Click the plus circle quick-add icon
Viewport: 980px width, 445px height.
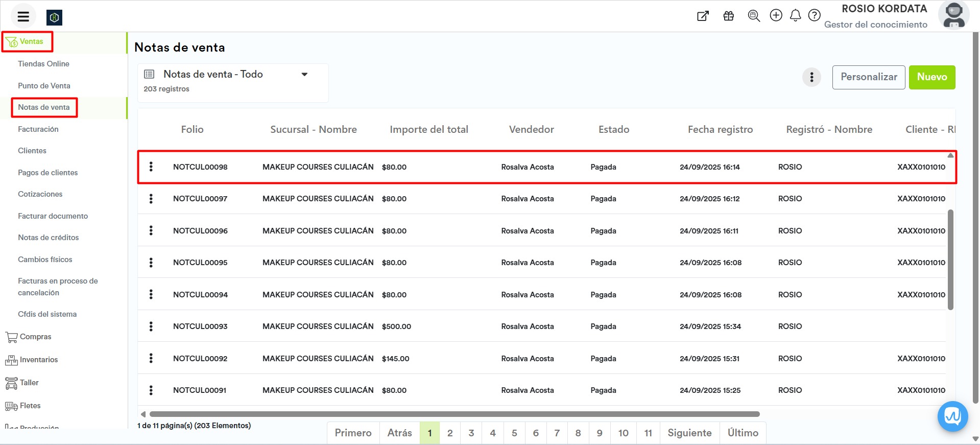coord(776,15)
